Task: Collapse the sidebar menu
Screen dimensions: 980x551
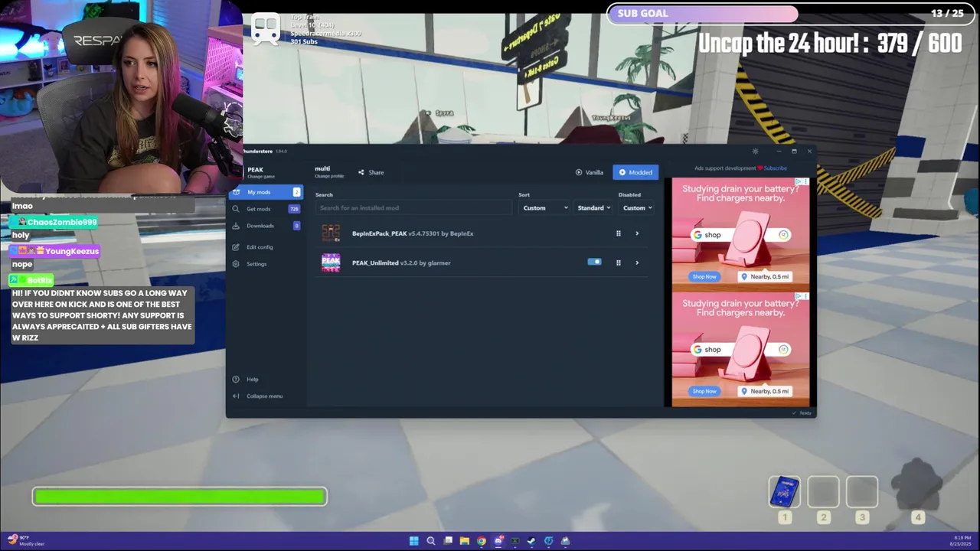Action: click(266, 396)
